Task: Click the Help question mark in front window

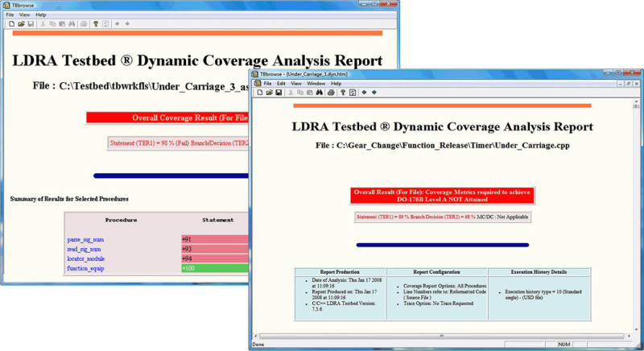Action: tap(343, 93)
